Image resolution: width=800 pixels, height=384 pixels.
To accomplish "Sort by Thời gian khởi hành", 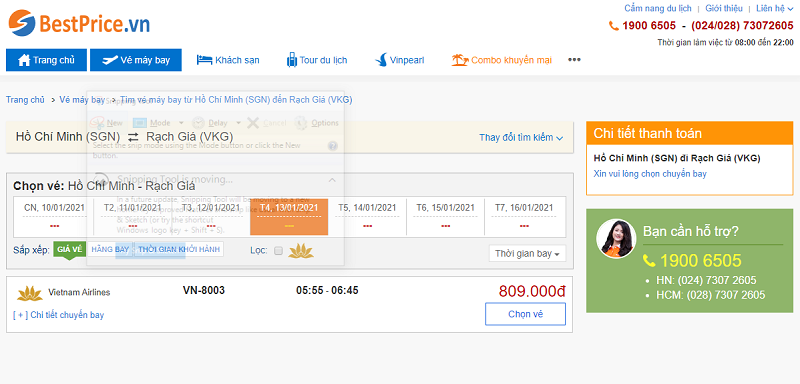I will click(179, 249).
